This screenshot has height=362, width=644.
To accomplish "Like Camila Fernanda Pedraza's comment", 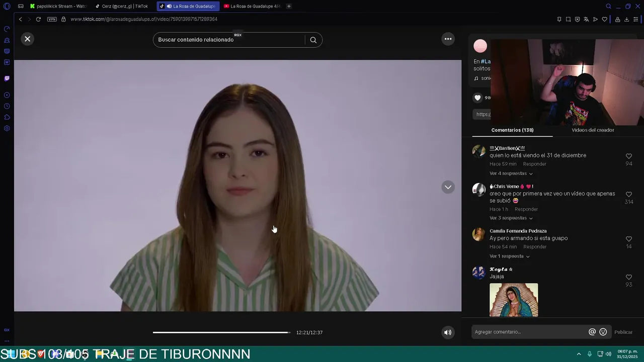I will (629, 239).
